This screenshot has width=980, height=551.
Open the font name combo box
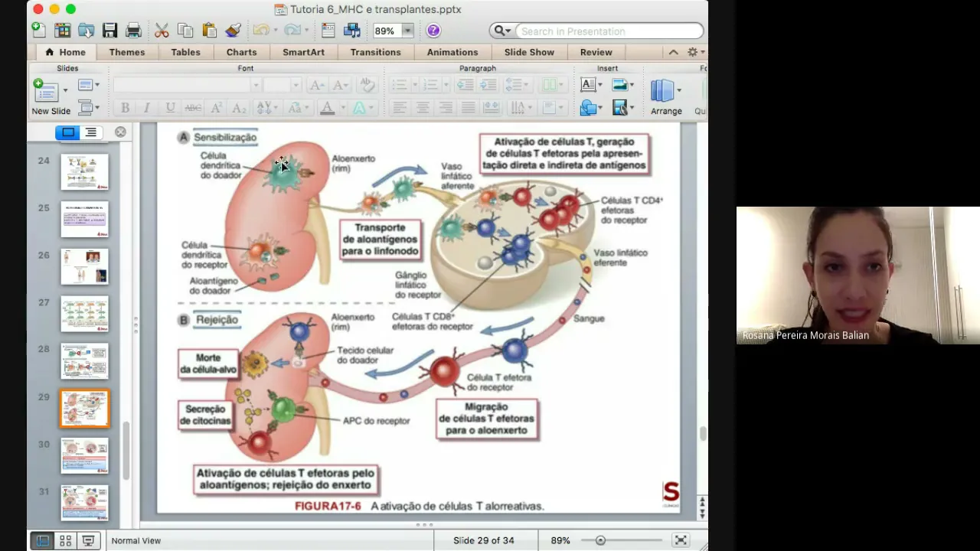point(188,86)
